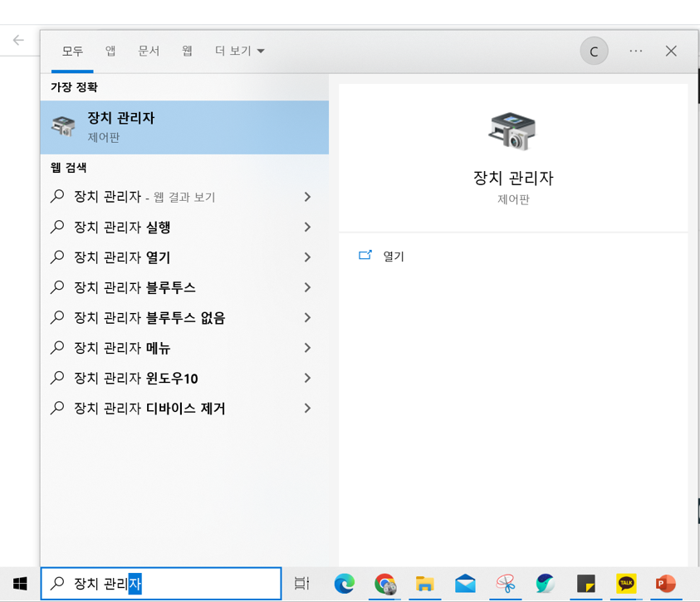The image size is (700, 602).
Task: Open the Mail app on the taskbar
Action: click(x=465, y=584)
